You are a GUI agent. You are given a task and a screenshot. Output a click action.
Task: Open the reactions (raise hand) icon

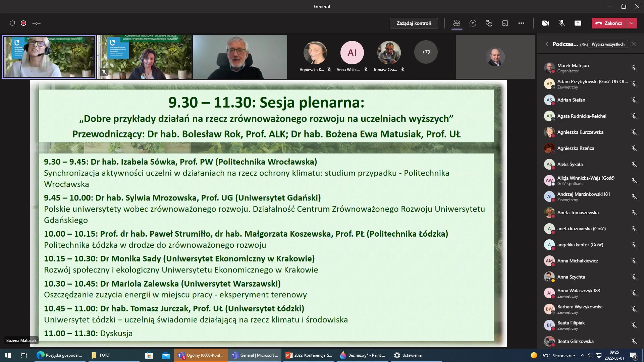click(489, 23)
